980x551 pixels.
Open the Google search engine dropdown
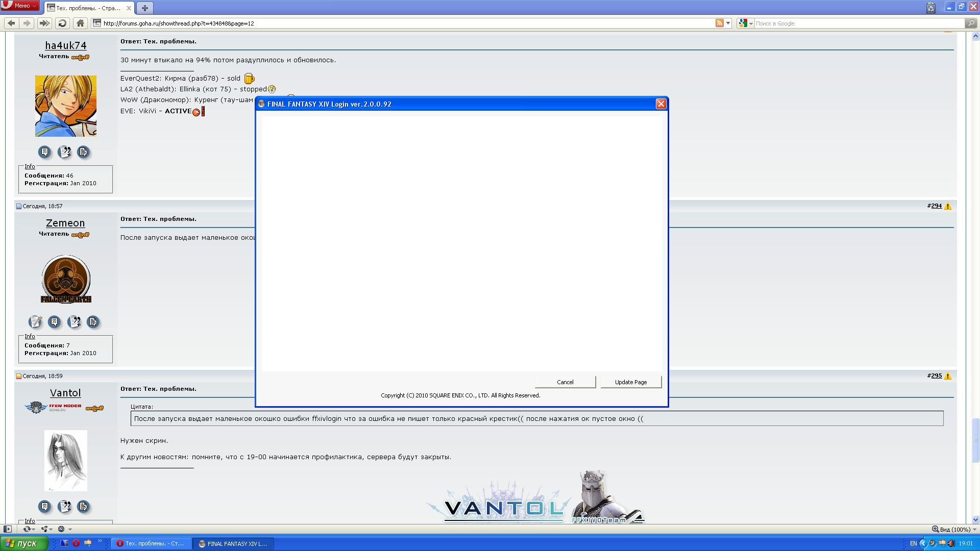(x=745, y=23)
